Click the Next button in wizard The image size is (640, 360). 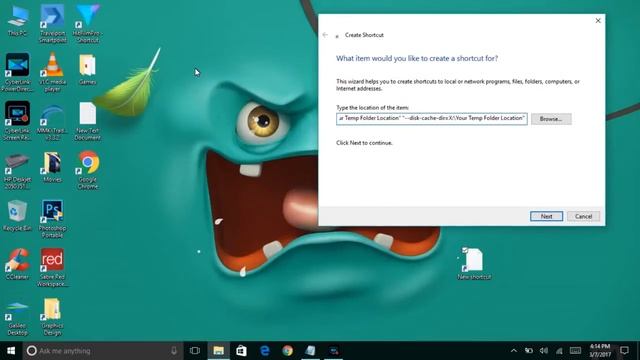point(546,216)
